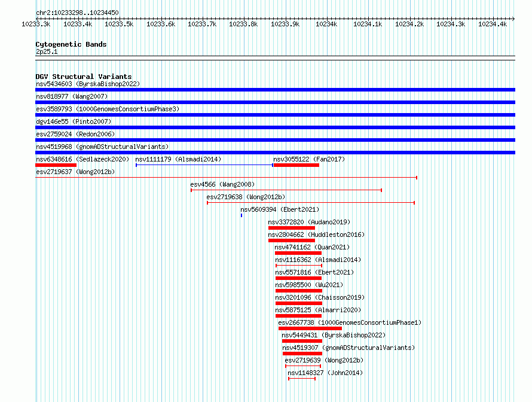Open esv2719637 (Wong2012b) label

[75, 172]
